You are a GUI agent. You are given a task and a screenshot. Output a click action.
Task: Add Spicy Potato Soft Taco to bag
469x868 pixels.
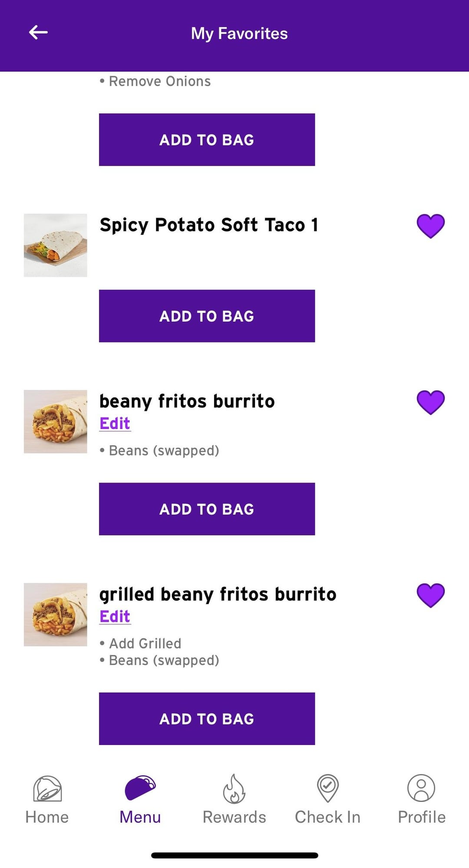207,316
